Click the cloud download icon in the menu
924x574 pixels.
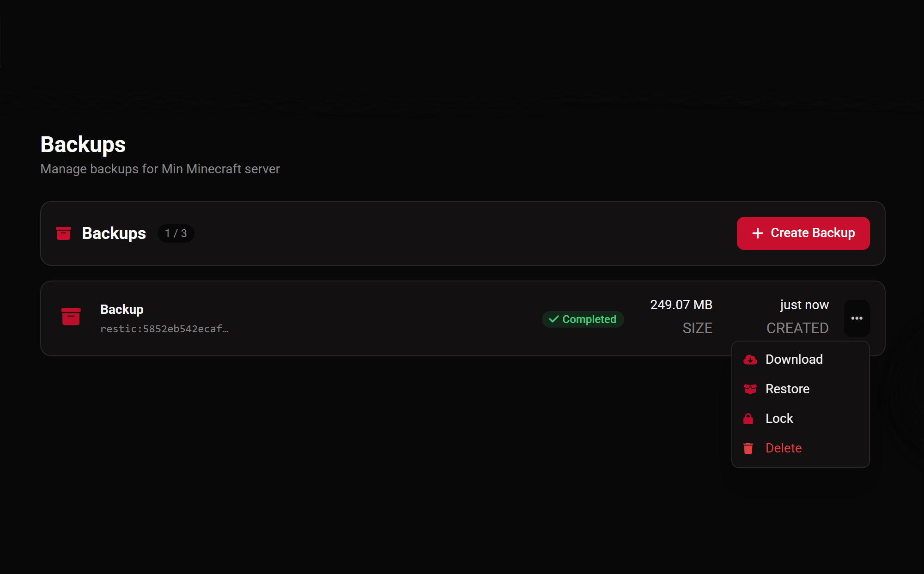pyautogui.click(x=750, y=360)
